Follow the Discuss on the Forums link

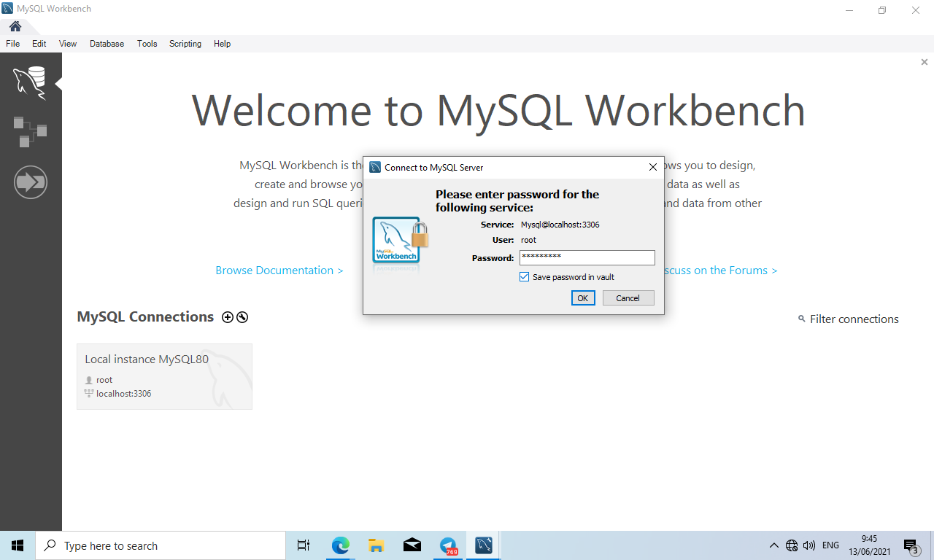point(721,271)
